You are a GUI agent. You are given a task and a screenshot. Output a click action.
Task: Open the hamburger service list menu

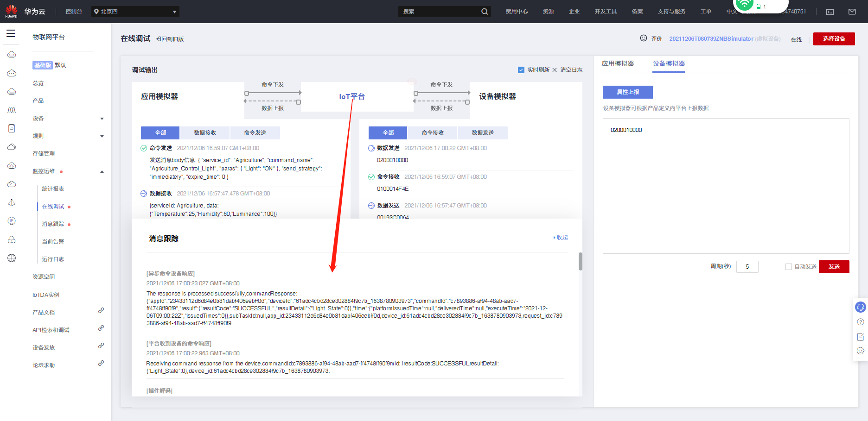pos(11,33)
